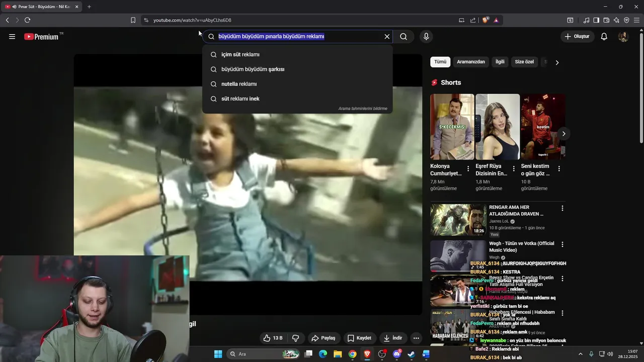This screenshot has height=362, width=644.
Task: Save the video with the Kaydet button
Action: (359, 338)
